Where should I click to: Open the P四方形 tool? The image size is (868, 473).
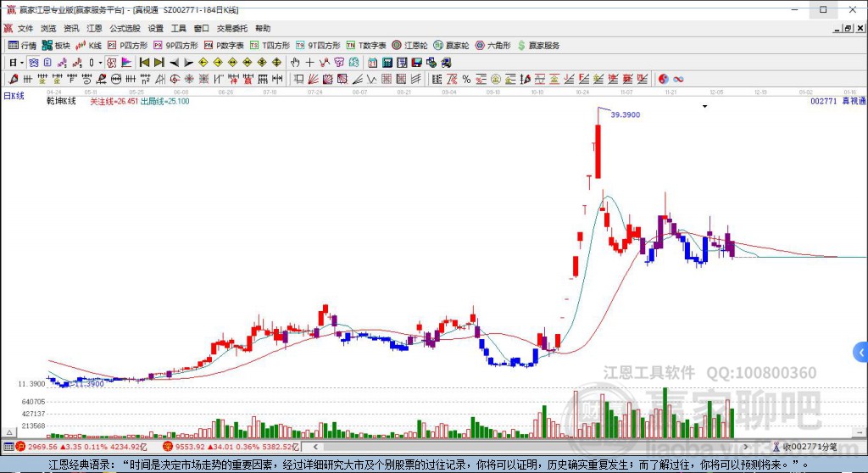click(128, 46)
